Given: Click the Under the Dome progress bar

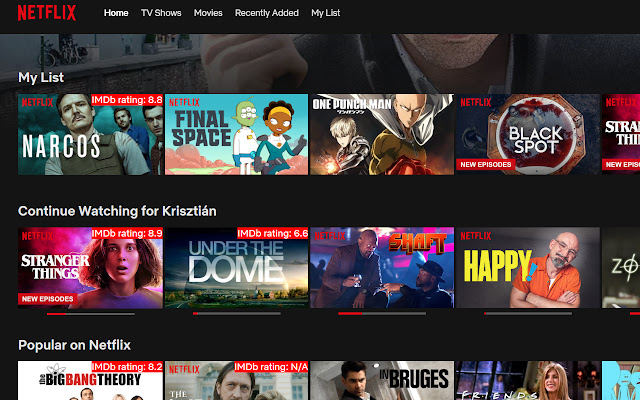Looking at the screenshot, I should [x=237, y=313].
